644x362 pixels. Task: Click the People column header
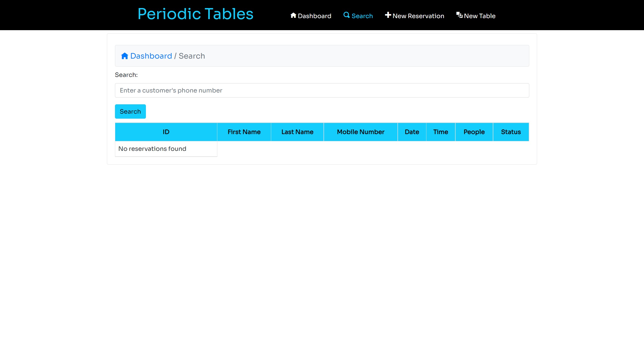click(474, 132)
